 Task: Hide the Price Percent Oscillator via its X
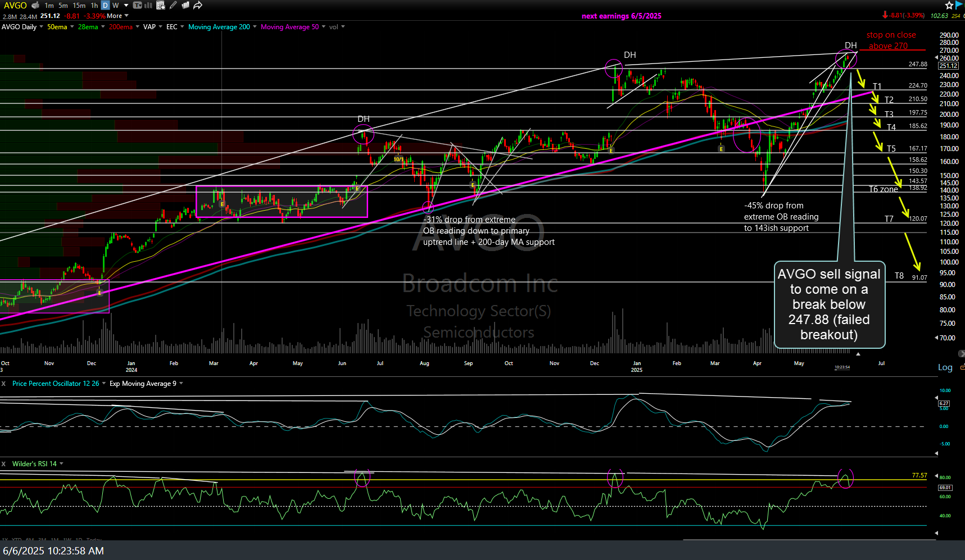pos(3,383)
